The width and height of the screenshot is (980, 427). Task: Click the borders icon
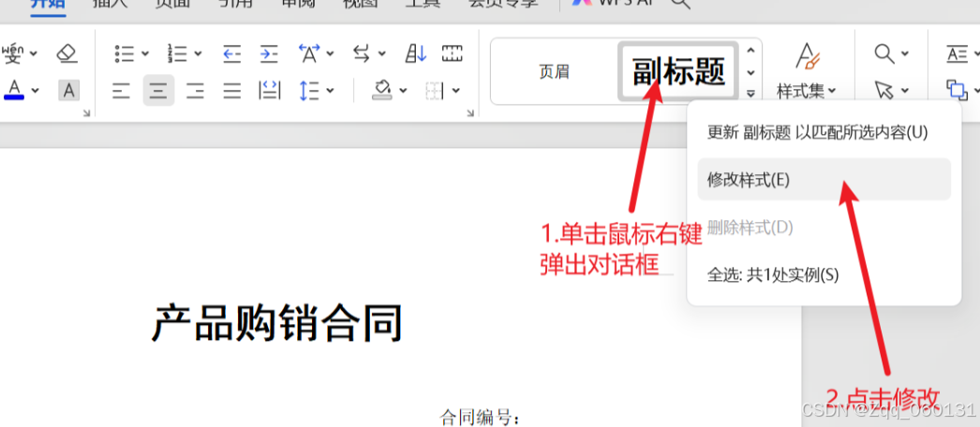click(434, 91)
